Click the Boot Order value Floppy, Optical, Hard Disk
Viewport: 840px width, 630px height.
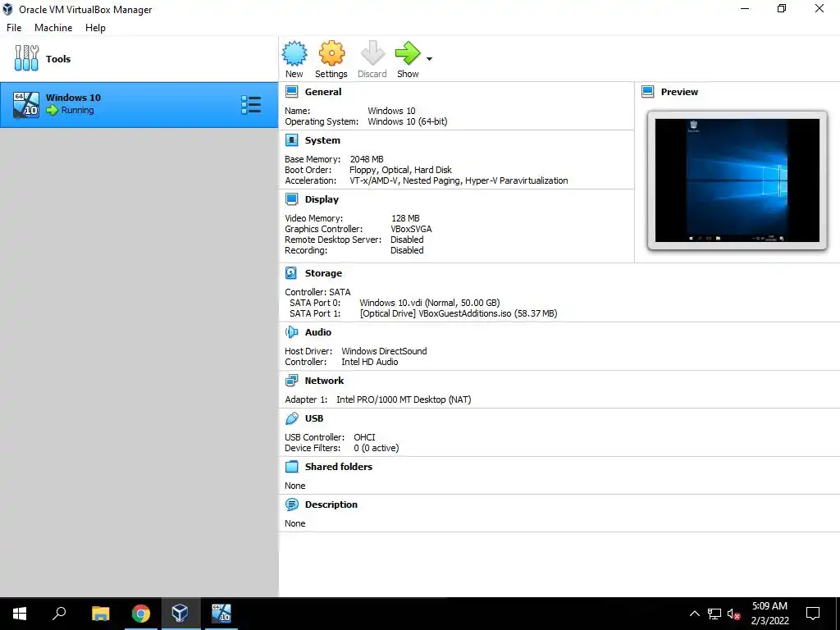pos(400,170)
